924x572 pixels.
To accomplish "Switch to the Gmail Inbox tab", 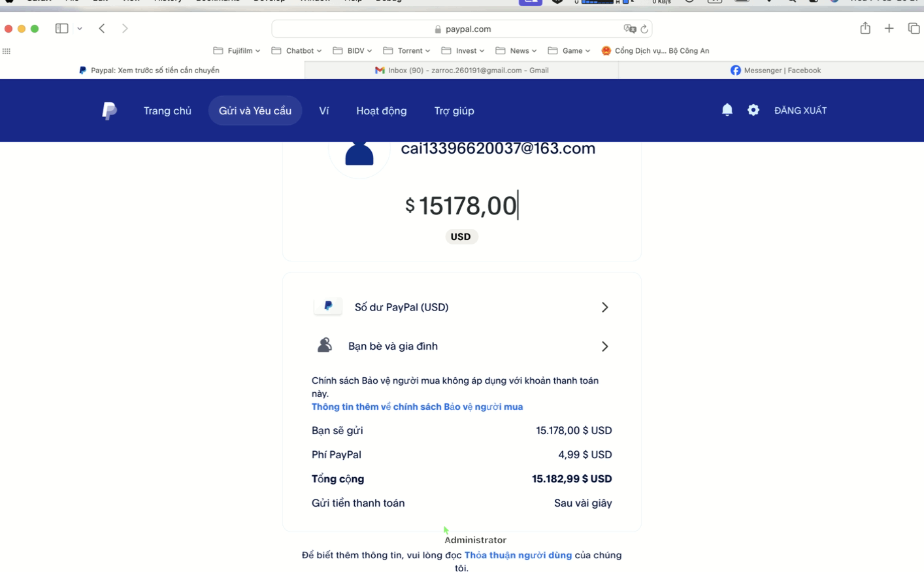I will tap(462, 71).
